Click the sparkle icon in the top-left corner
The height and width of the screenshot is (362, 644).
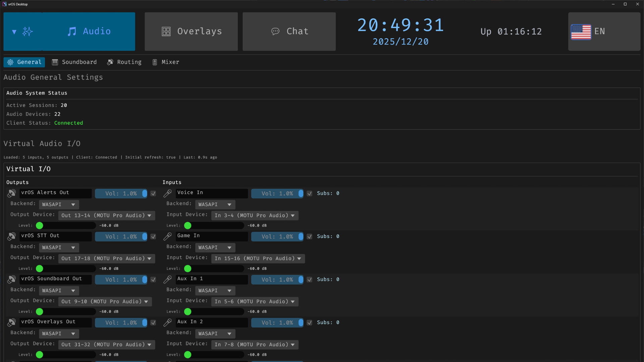(x=28, y=31)
